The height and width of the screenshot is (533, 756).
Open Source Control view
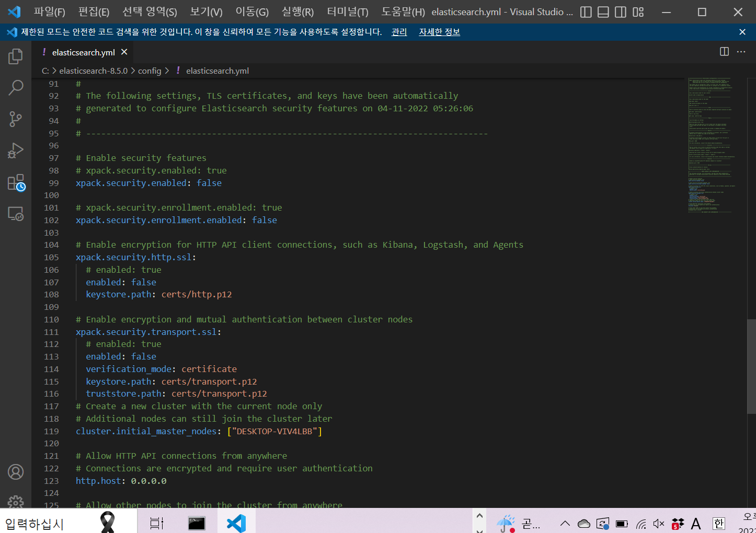[x=16, y=119]
